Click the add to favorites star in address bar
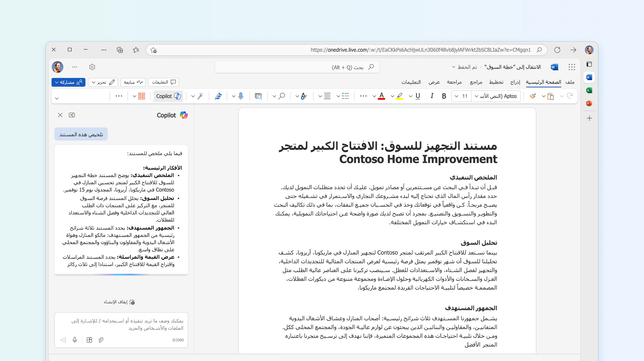 [154, 50]
